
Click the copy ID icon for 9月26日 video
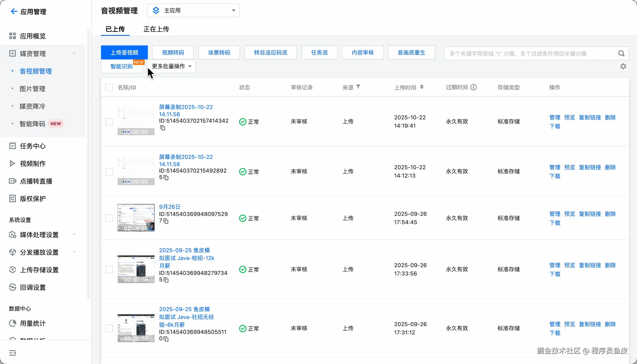coord(166,221)
